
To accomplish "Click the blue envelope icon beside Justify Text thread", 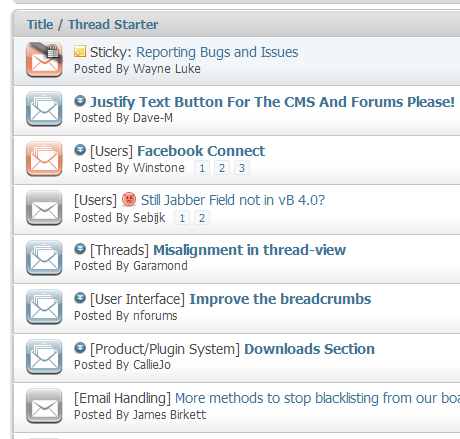I will pos(44,109).
